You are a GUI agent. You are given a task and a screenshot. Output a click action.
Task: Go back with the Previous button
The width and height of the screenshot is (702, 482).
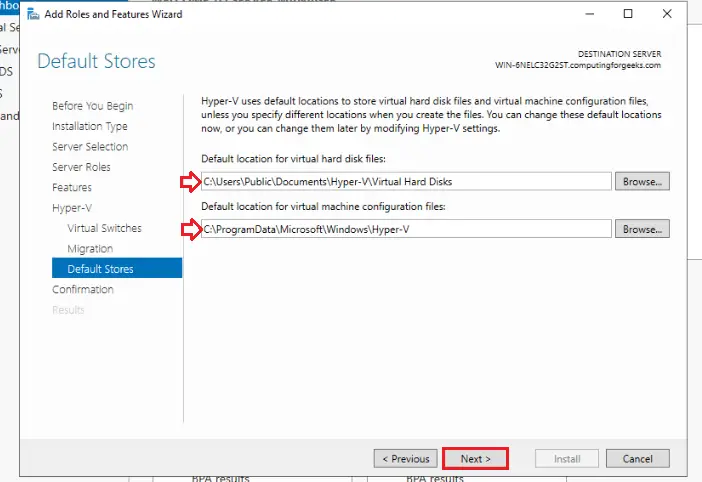pos(406,459)
